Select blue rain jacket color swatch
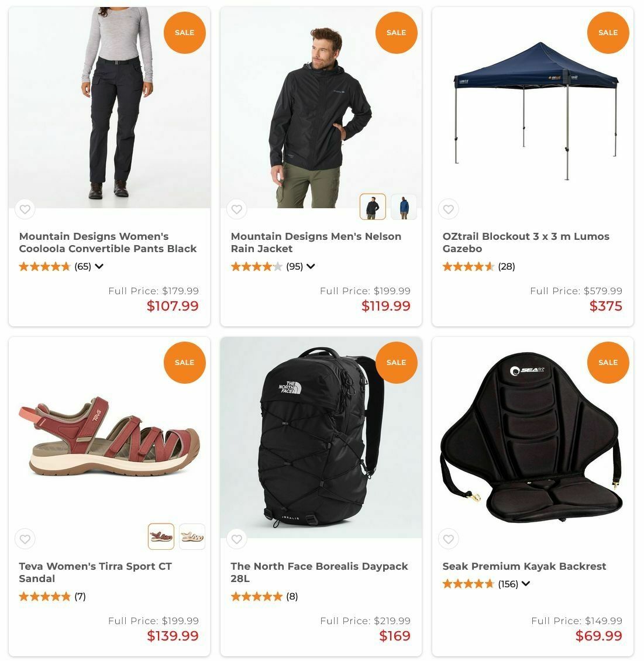Screen dimensions: 644x661 click(x=404, y=207)
